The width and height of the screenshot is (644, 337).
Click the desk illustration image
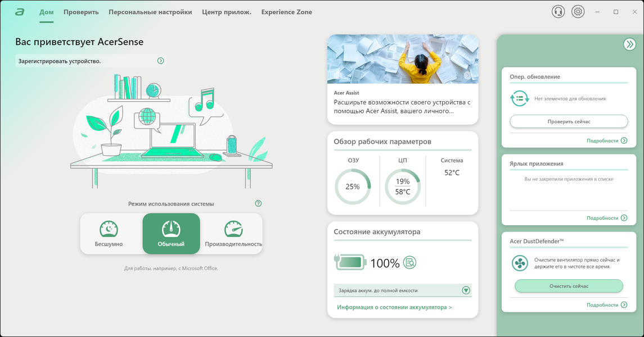click(172, 131)
